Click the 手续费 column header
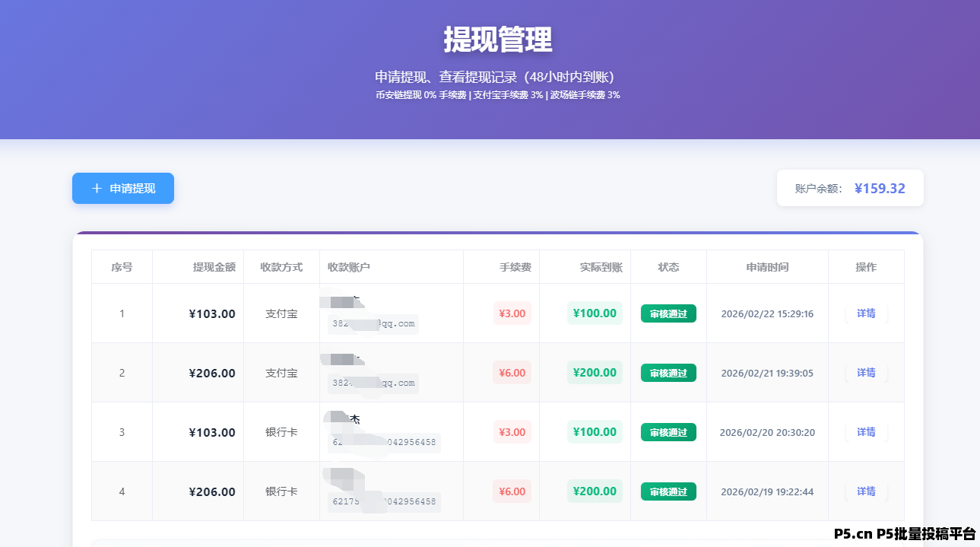The width and height of the screenshot is (980, 547). click(x=515, y=266)
